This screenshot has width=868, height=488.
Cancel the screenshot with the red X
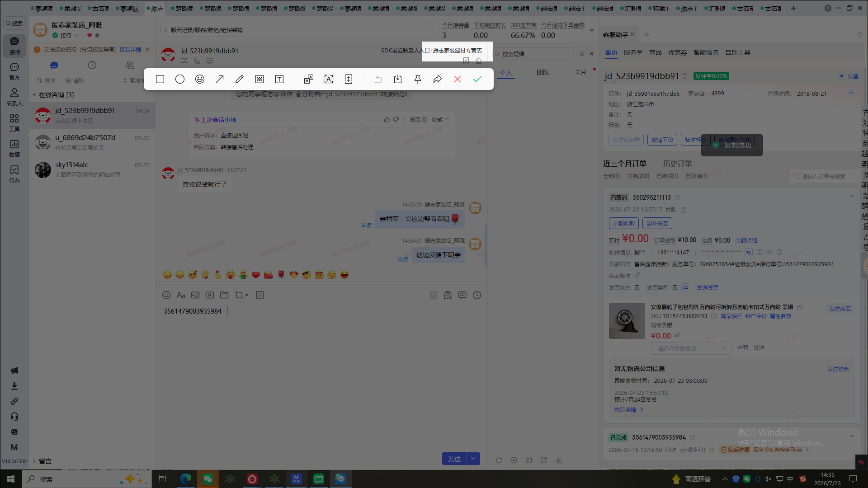(458, 79)
